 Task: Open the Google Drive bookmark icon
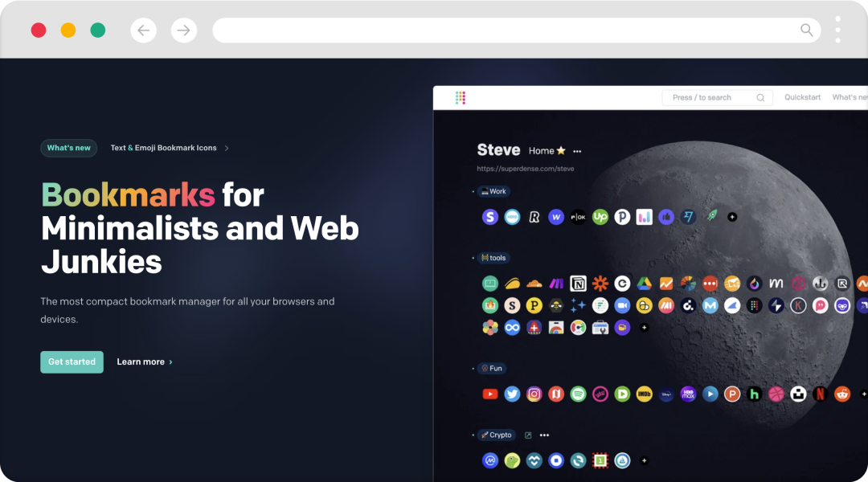click(644, 284)
